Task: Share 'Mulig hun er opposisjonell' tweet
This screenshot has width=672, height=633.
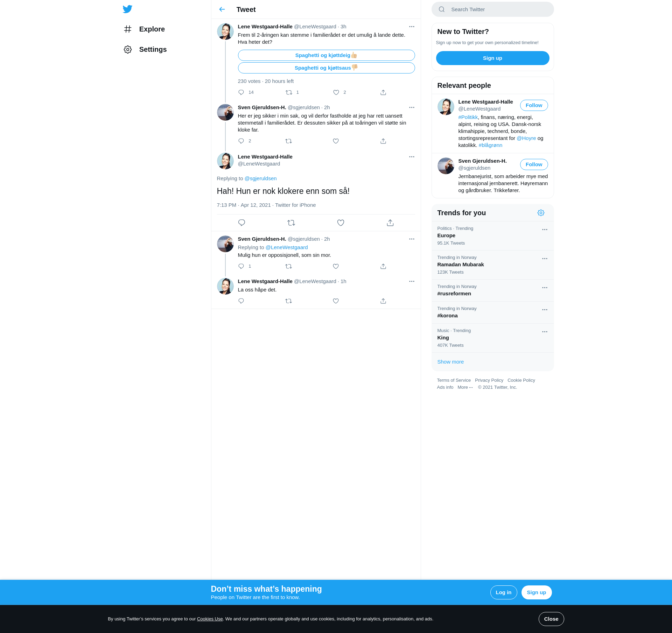Action: click(383, 266)
